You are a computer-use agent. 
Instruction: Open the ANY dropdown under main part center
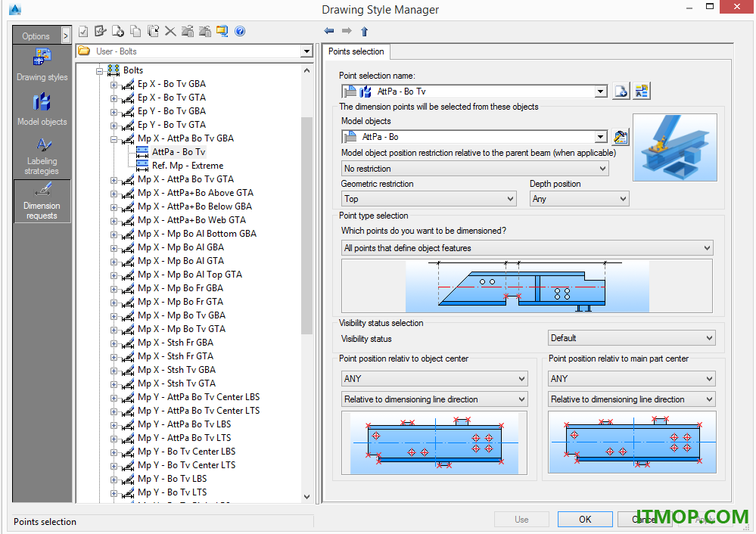click(632, 378)
